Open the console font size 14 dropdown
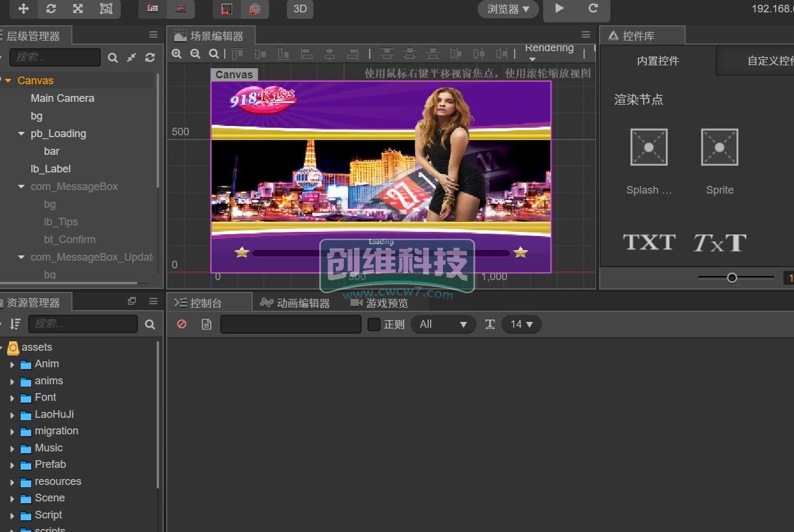This screenshot has width=794, height=532. [x=521, y=324]
